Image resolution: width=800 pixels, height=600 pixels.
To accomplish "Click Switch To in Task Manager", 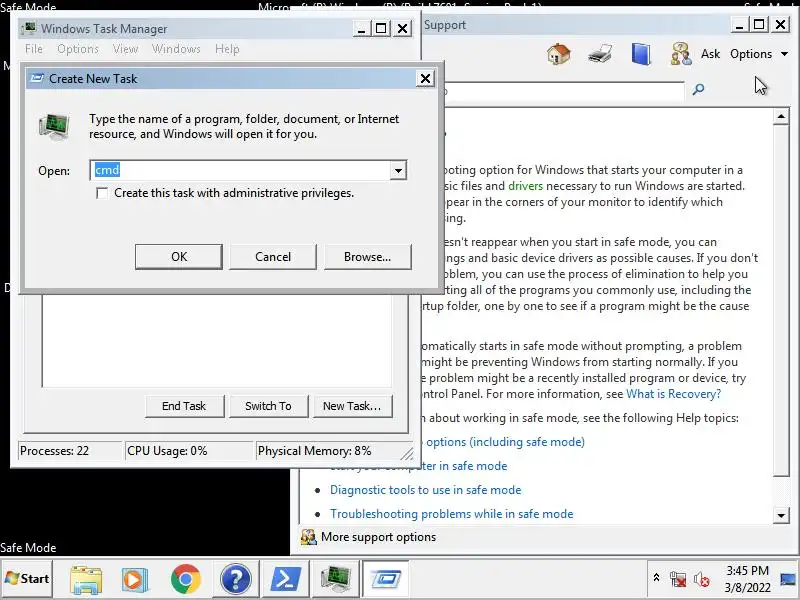I will click(268, 406).
